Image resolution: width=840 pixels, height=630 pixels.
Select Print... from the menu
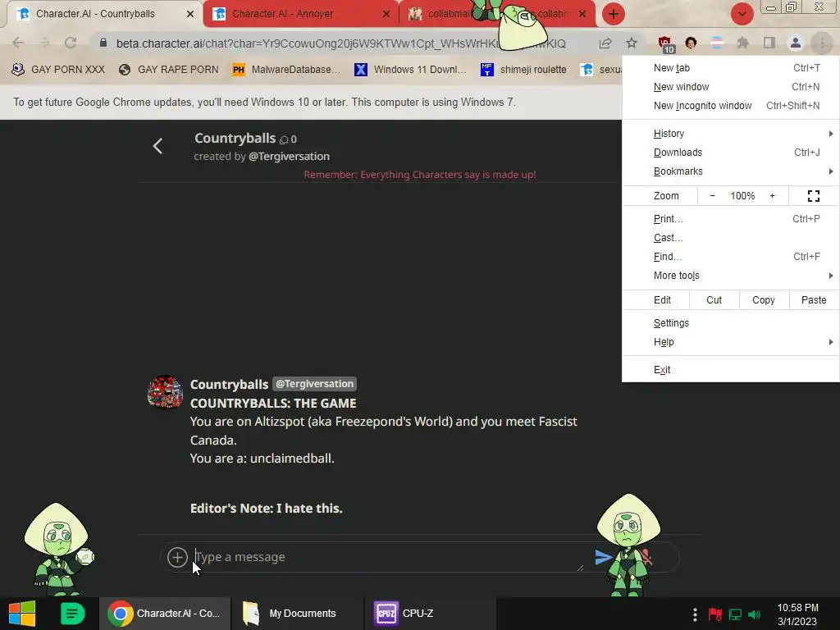click(x=731, y=218)
